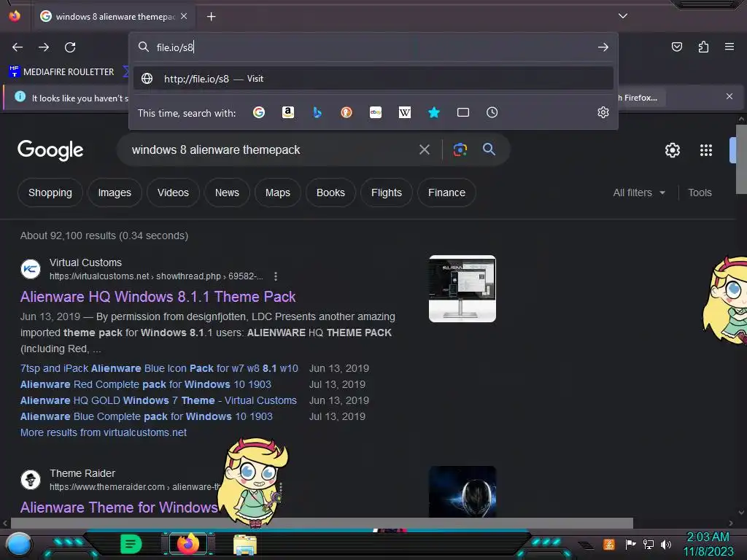Open network status in system tray
747x560 pixels.
click(648, 544)
